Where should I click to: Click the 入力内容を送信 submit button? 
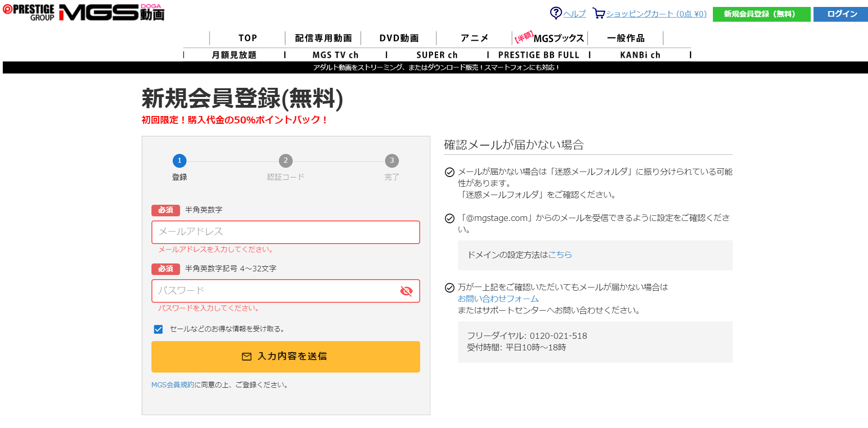pos(286,357)
